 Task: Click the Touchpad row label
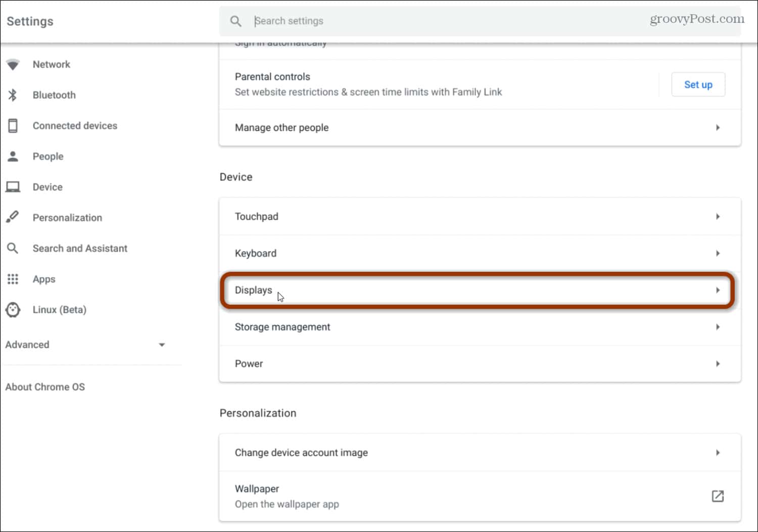point(256,216)
